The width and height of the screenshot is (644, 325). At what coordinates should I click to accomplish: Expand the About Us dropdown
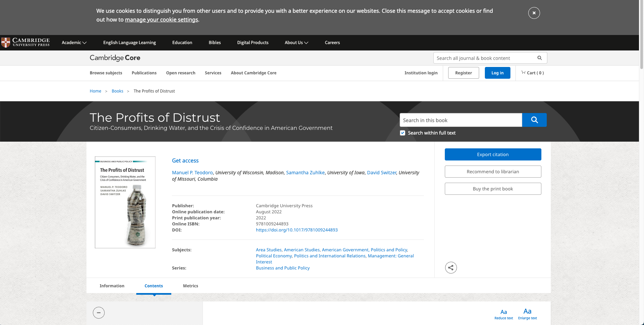[296, 42]
